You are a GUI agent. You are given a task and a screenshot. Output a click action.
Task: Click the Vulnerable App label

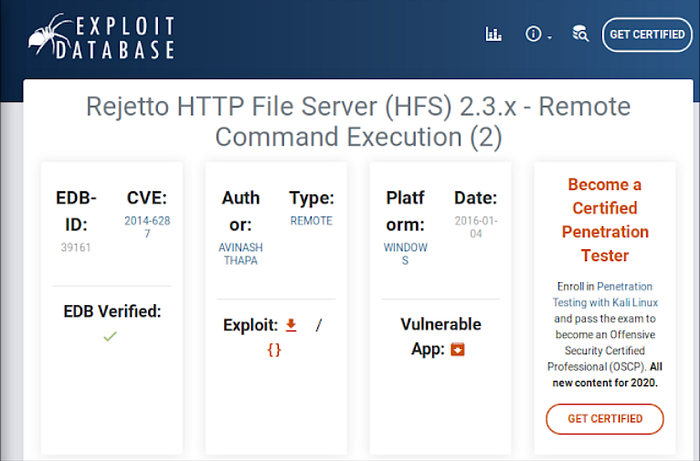pos(441,336)
